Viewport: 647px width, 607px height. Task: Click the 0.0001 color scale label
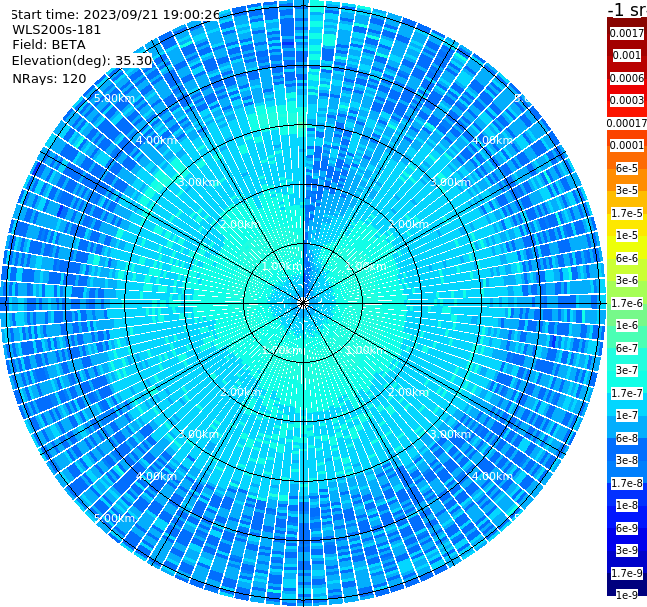click(x=626, y=145)
